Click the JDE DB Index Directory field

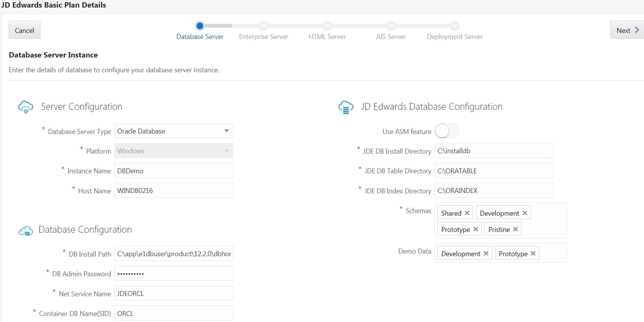pos(494,190)
